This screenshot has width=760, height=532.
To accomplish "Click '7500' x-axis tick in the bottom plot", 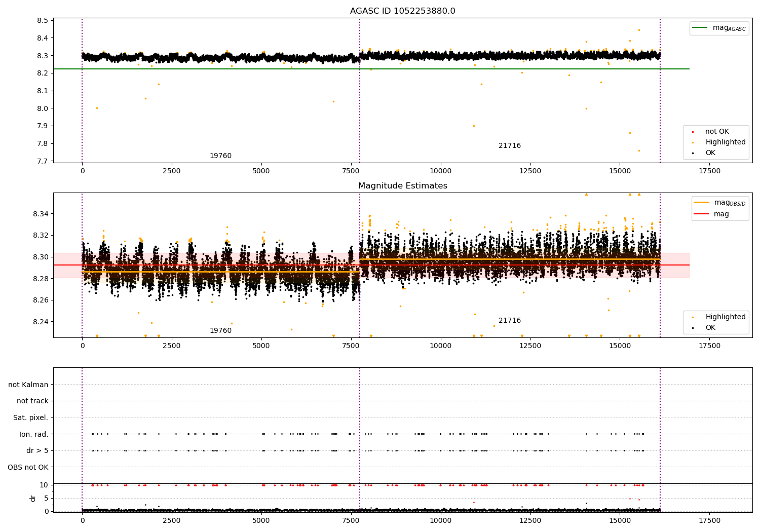I will [351, 521].
